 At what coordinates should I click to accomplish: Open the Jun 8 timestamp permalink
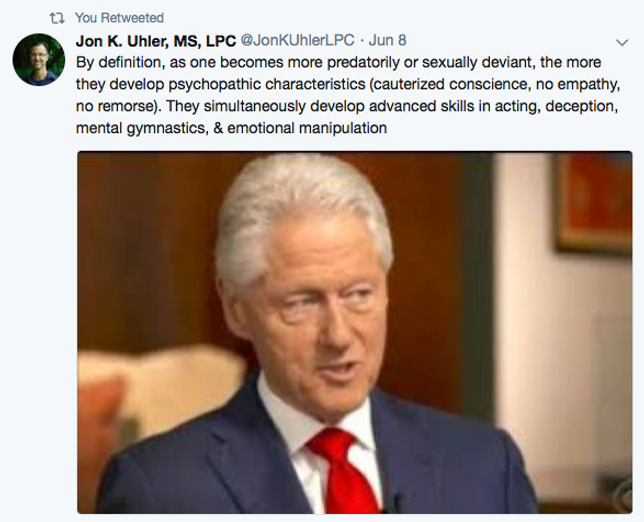[x=387, y=40]
